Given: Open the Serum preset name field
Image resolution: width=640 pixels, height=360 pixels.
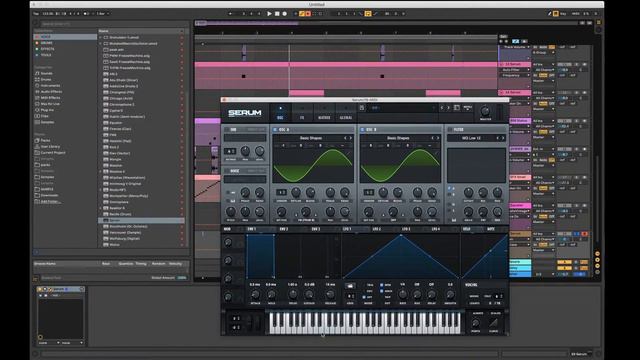Looking at the screenshot, I should (402, 108).
